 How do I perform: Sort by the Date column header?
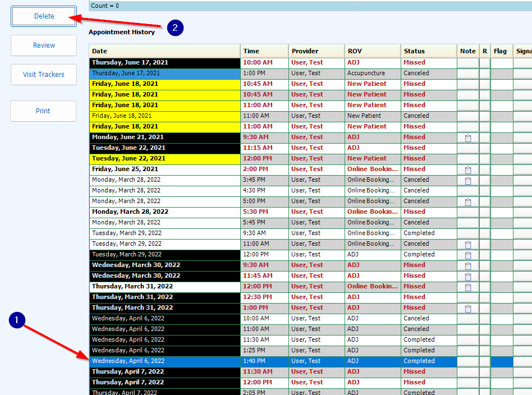(164, 51)
